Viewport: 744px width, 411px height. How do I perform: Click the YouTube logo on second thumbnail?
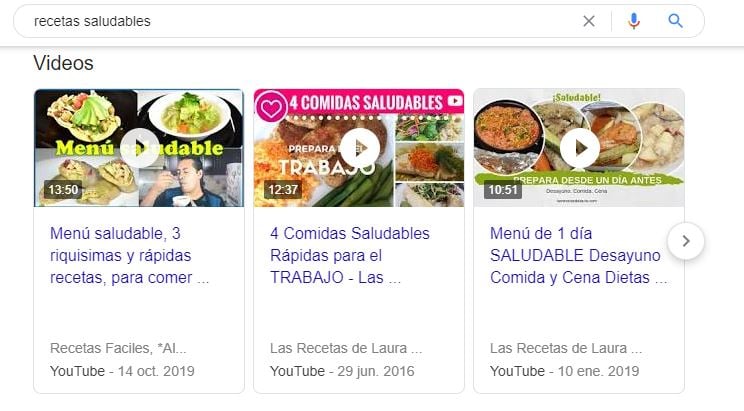click(x=455, y=101)
